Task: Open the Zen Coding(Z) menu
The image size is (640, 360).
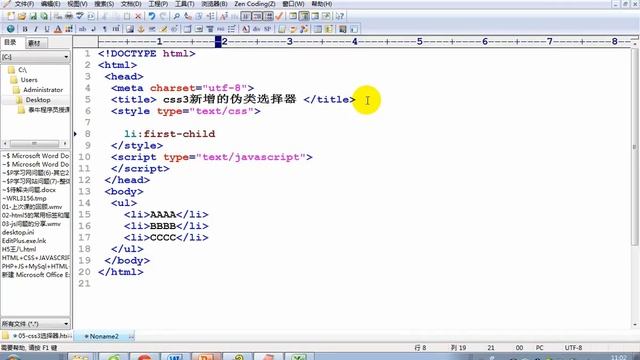Action: click(255, 4)
